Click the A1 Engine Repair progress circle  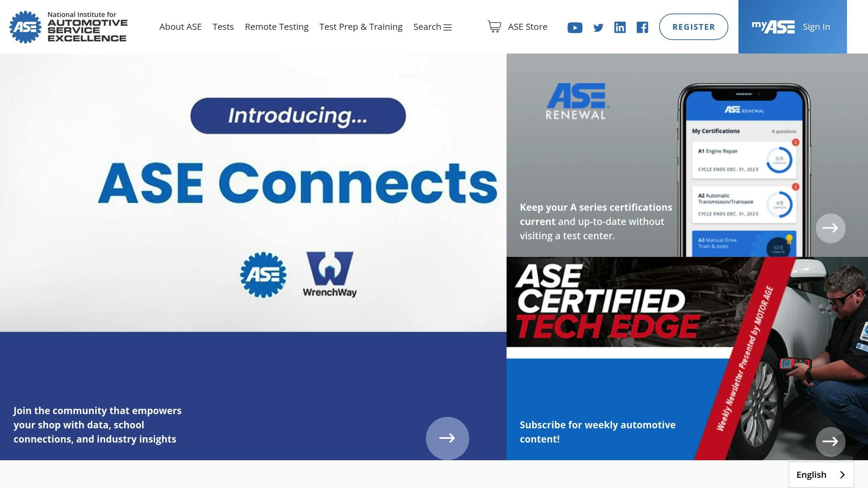[778, 158]
